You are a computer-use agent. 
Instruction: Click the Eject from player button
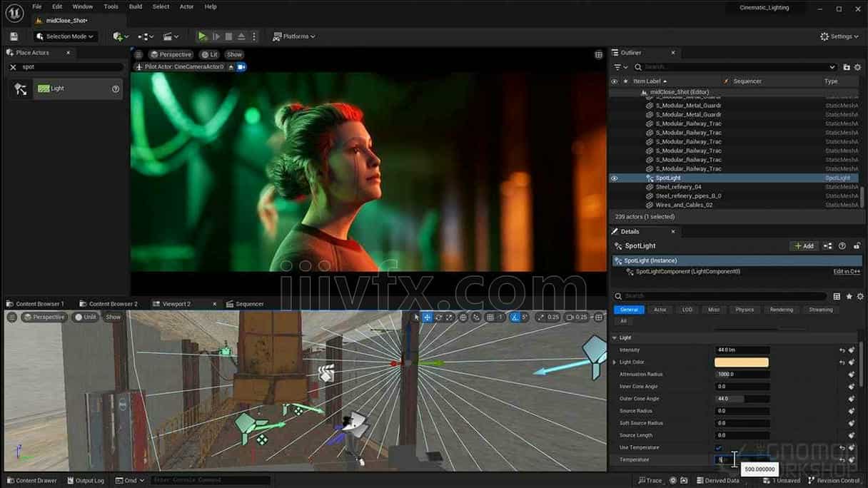coord(241,36)
